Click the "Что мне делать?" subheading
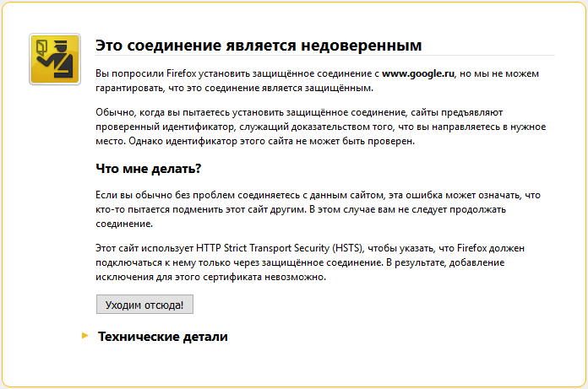This screenshot has width=588, height=389. tap(149, 169)
